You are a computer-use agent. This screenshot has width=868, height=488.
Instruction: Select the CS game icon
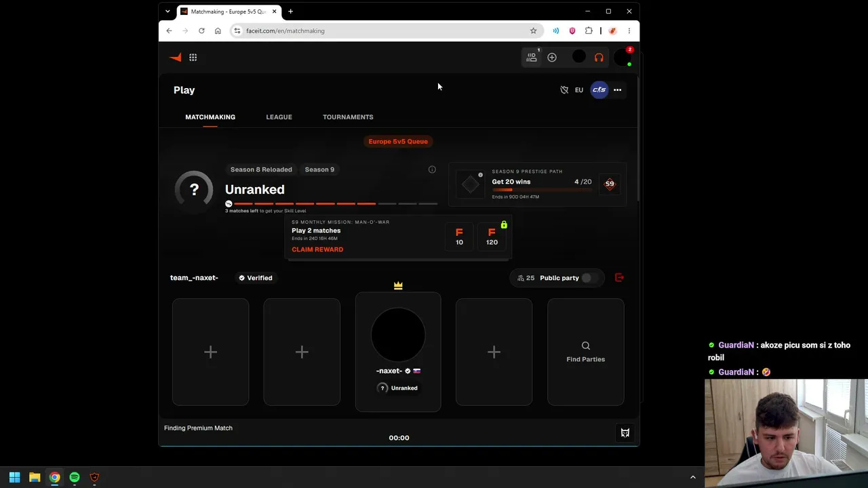coord(599,90)
